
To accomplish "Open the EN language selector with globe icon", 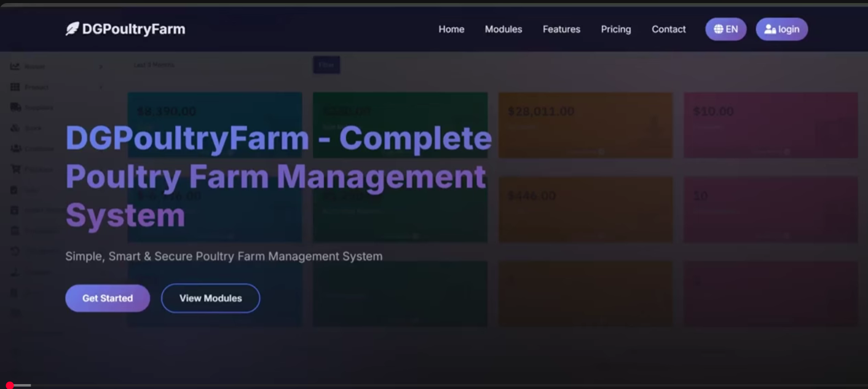I will [725, 29].
